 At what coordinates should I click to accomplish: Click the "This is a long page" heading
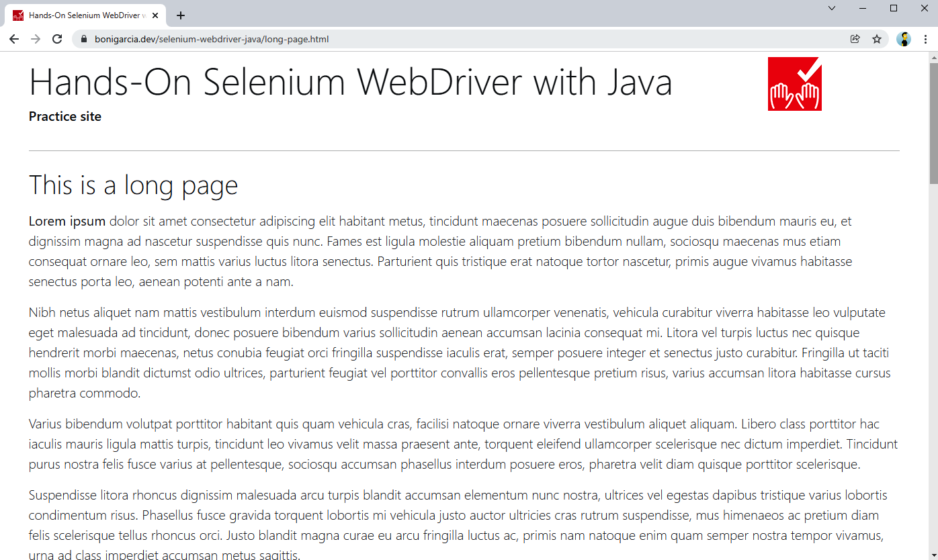tap(133, 185)
